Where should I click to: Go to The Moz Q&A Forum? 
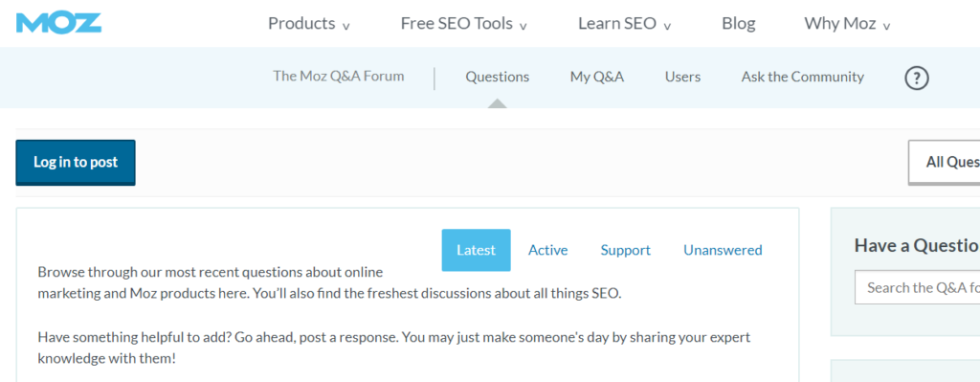click(x=338, y=77)
